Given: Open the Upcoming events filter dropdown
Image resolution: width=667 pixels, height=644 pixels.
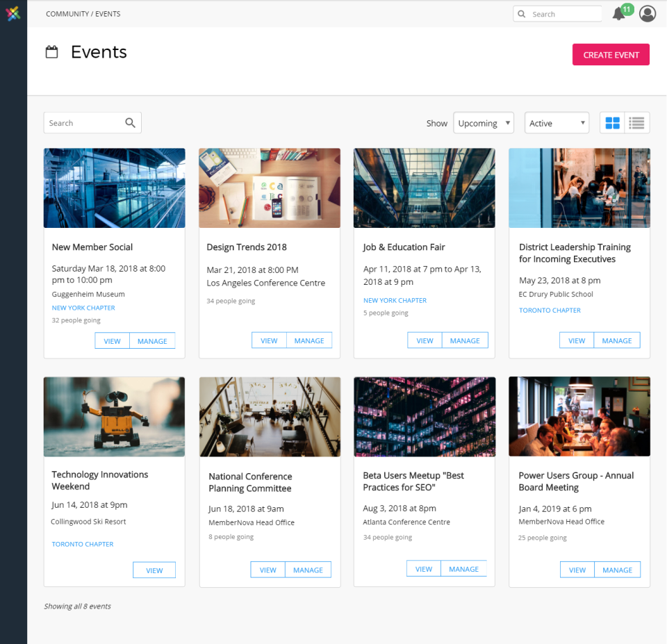Looking at the screenshot, I should (484, 122).
